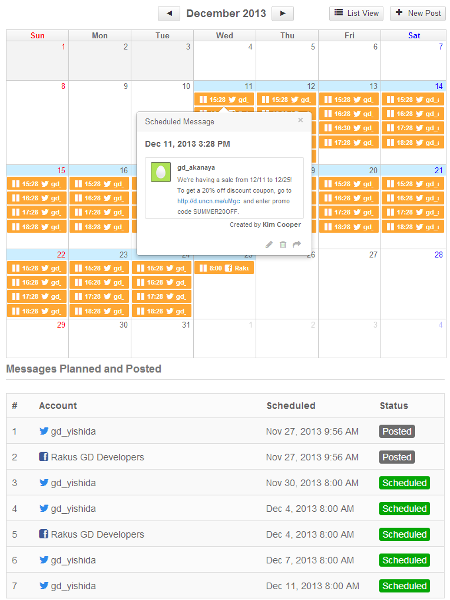Click Twitter icon in table row 4
The width and height of the screenshot is (450, 600).
coord(44,508)
